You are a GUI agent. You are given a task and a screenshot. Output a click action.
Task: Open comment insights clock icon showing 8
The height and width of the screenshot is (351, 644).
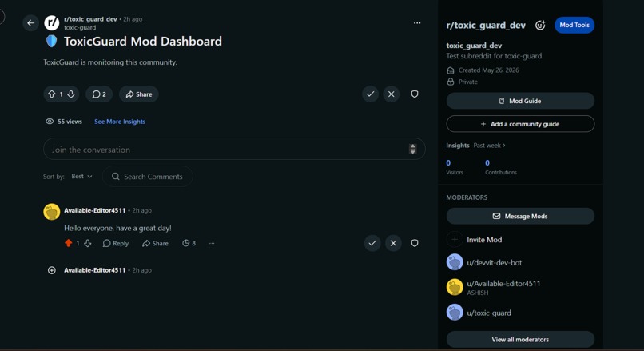(189, 243)
